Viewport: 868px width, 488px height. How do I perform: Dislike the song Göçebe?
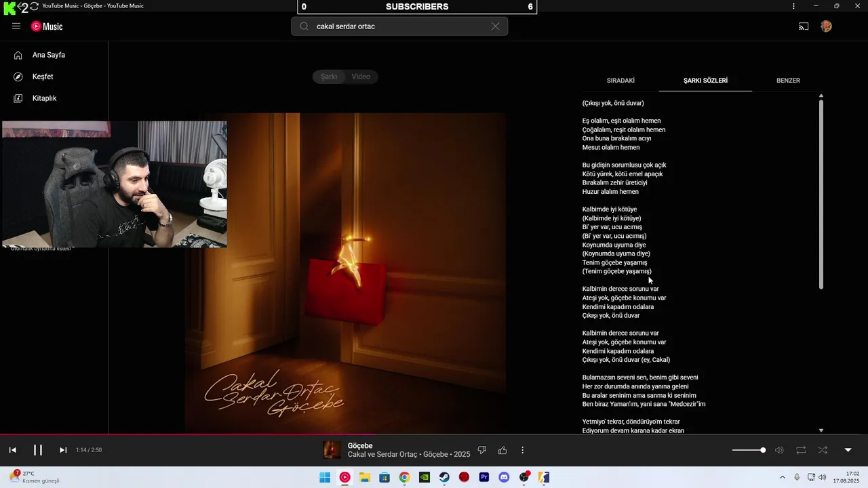pyautogui.click(x=482, y=450)
